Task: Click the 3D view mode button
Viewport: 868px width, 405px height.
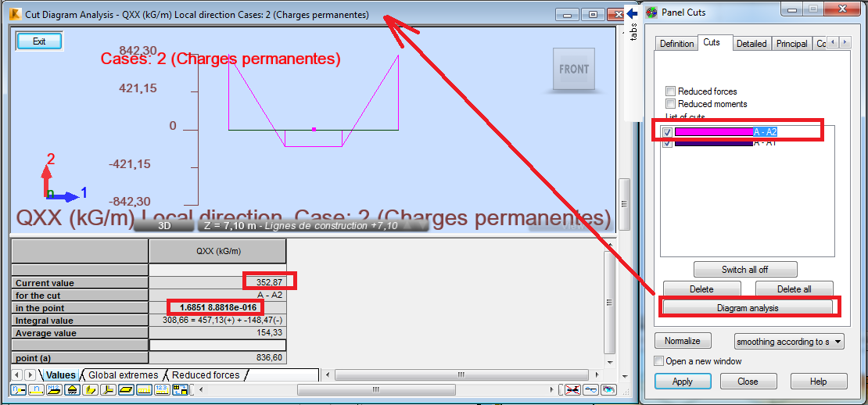Action: [x=164, y=226]
